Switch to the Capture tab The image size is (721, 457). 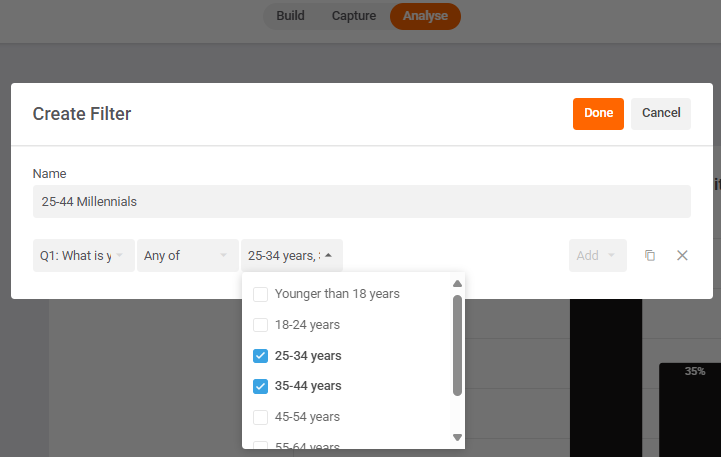(x=354, y=16)
